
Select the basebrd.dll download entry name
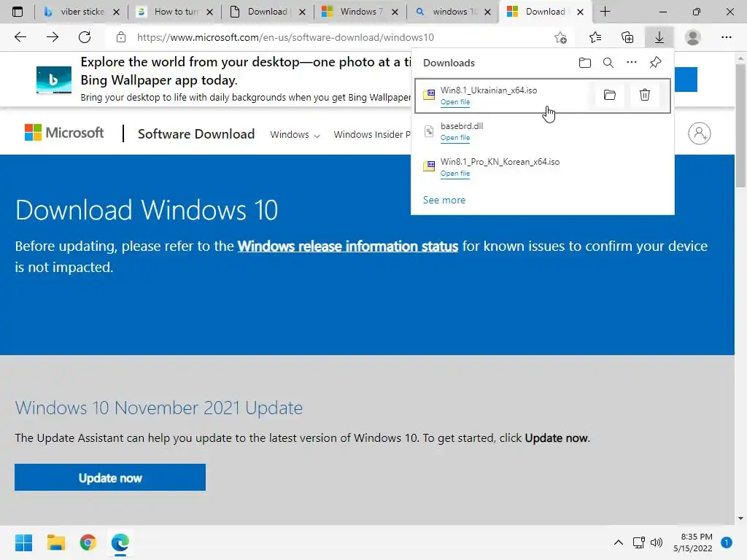click(462, 126)
